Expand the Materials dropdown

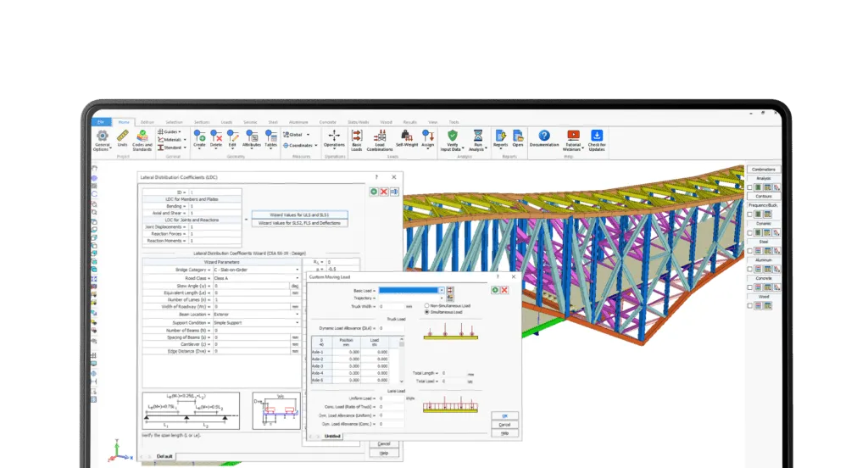tap(171, 140)
